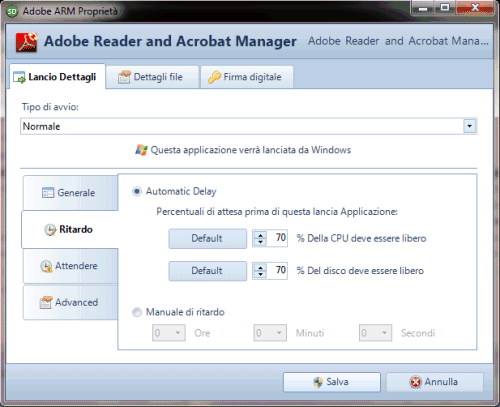Click '% Del disco deve essere libero' text
Image resolution: width=500 pixels, height=407 pixels.
click(x=360, y=271)
